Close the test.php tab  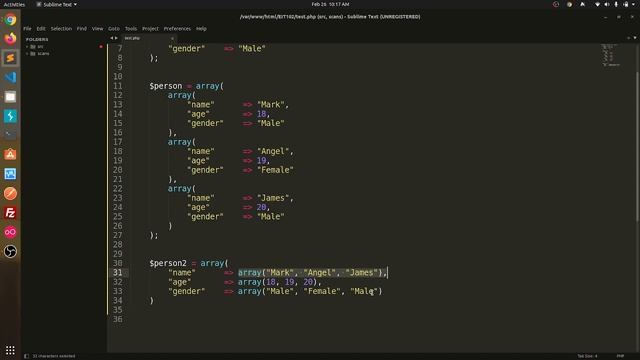coord(172,38)
